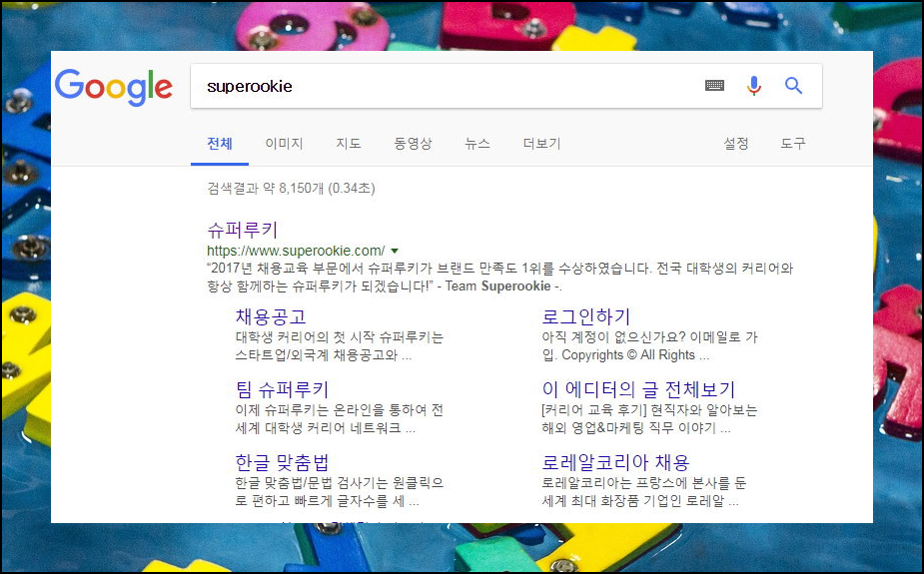The width and height of the screenshot is (924, 574).
Task: Click the description 한글 맞춤법/문법 검사기는
Action: [x=340, y=491]
